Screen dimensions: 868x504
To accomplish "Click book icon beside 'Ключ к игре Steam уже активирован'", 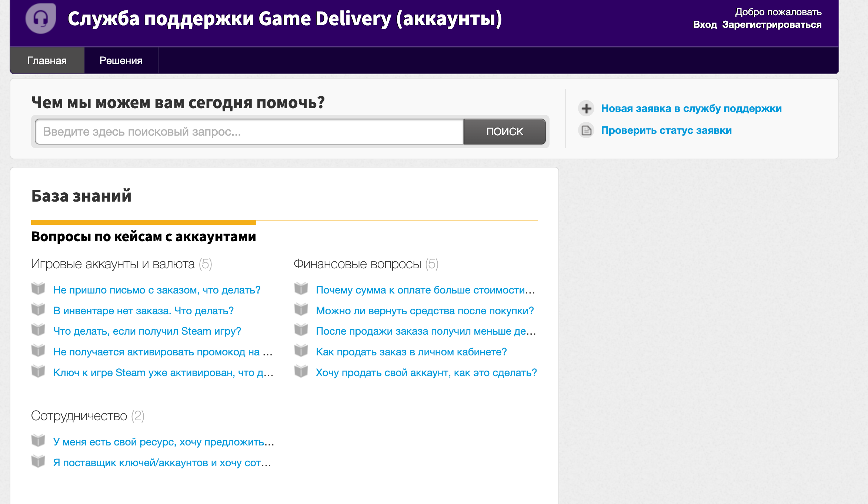I will (x=38, y=371).
